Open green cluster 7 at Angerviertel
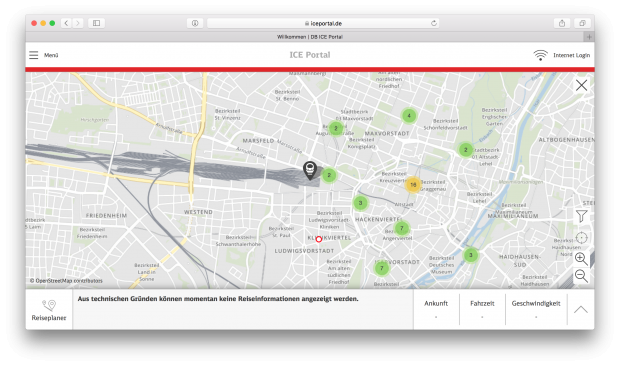 tap(402, 228)
